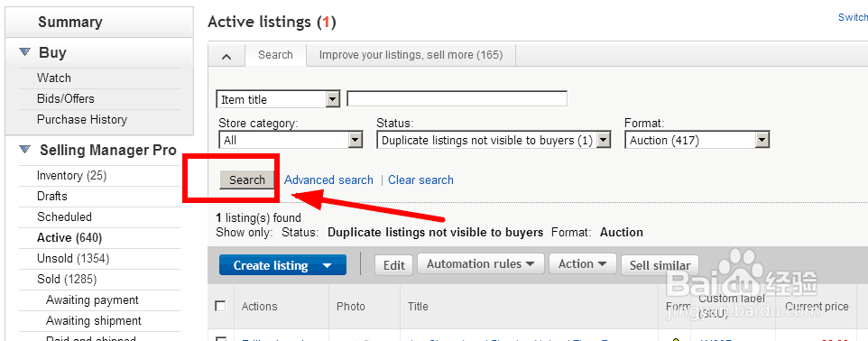The width and height of the screenshot is (868, 341).
Task: Open the Create listing dropdown arrow
Action: (x=328, y=265)
